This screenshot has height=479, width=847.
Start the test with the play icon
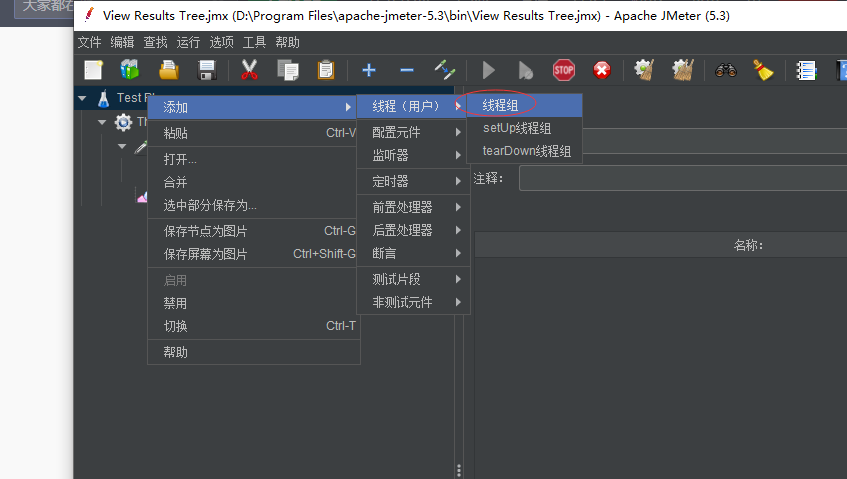click(488, 70)
